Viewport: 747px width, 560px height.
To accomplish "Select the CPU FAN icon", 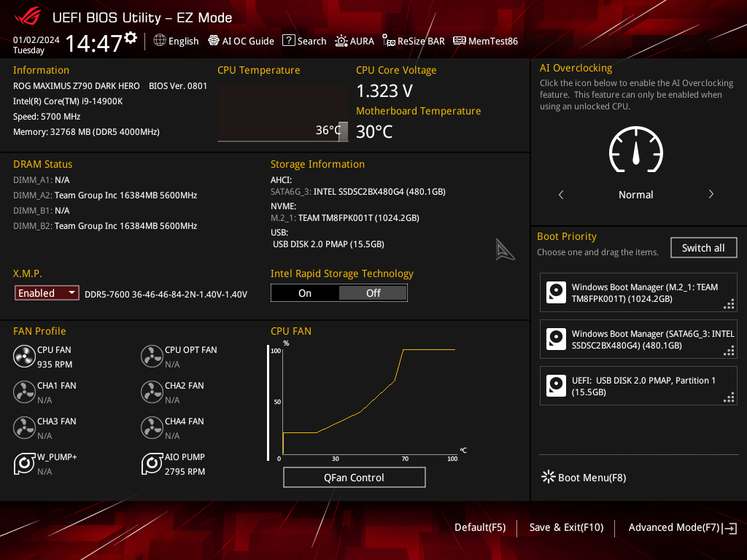I will (24, 356).
